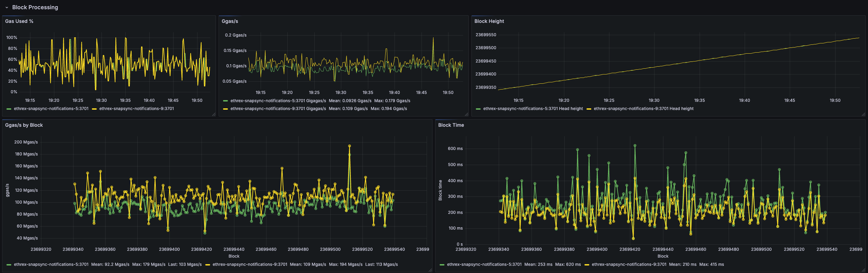Open the Ggas/s panel title menu
868x273 pixels.
[230, 21]
